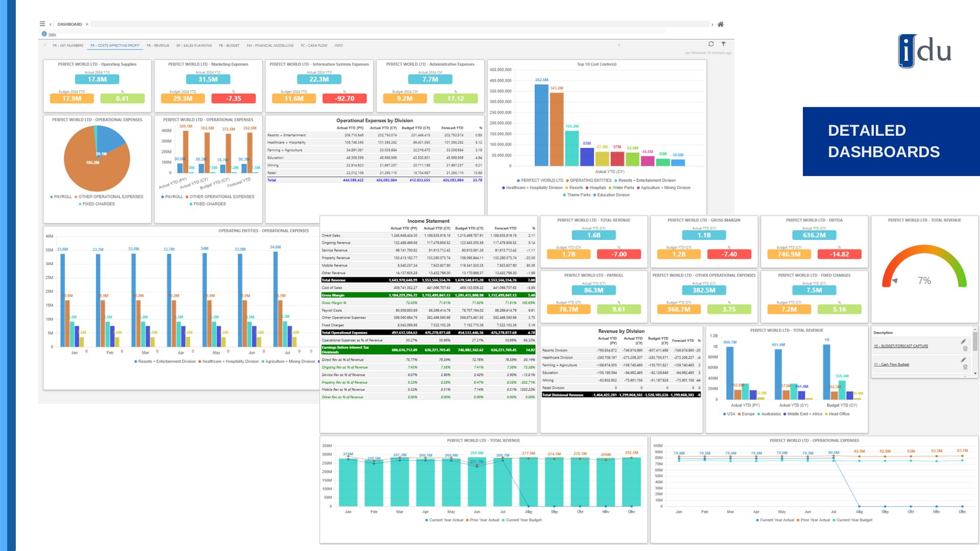
Task: Click the left back chevron beside DASHBOARD tab
Action: pos(50,24)
